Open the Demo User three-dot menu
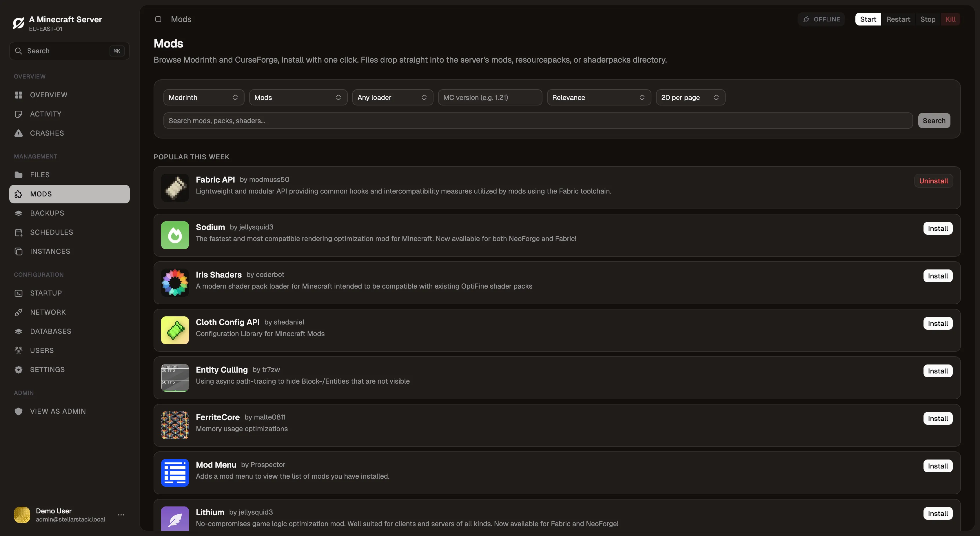980x536 pixels. tap(121, 515)
